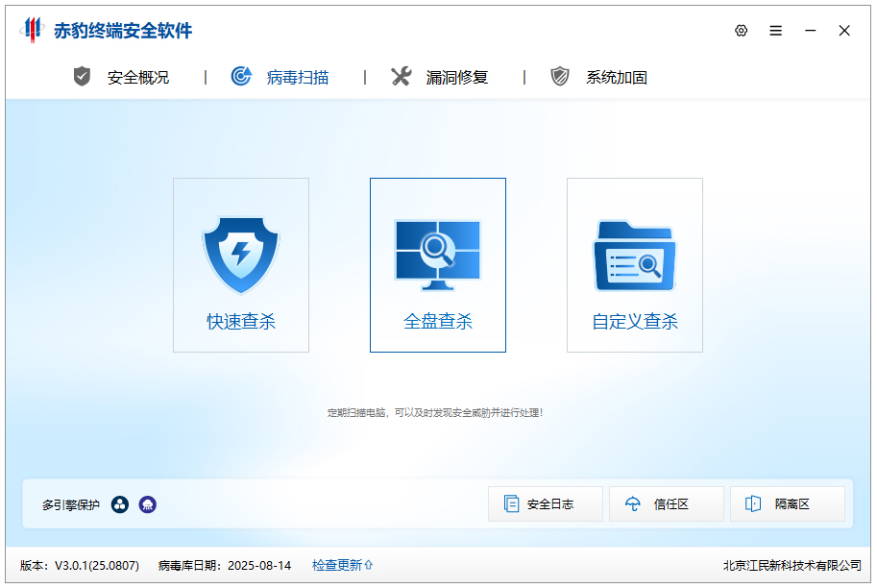Click the 检查更新 link
This screenshot has width=877, height=588.
(337, 566)
